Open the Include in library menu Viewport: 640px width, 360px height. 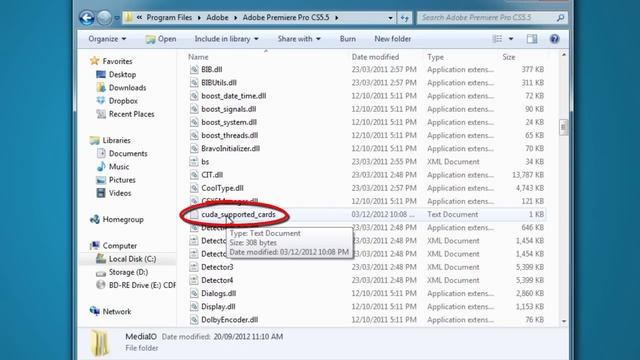tap(227, 39)
